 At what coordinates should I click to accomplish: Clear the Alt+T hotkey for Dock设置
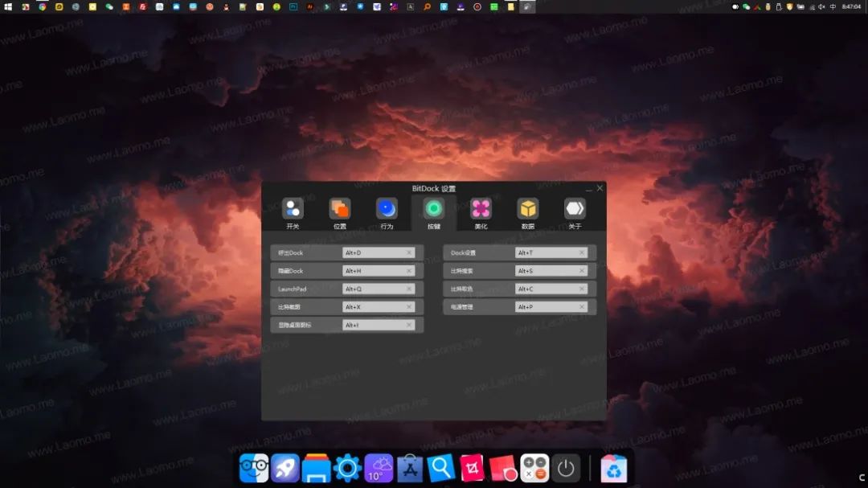point(581,252)
